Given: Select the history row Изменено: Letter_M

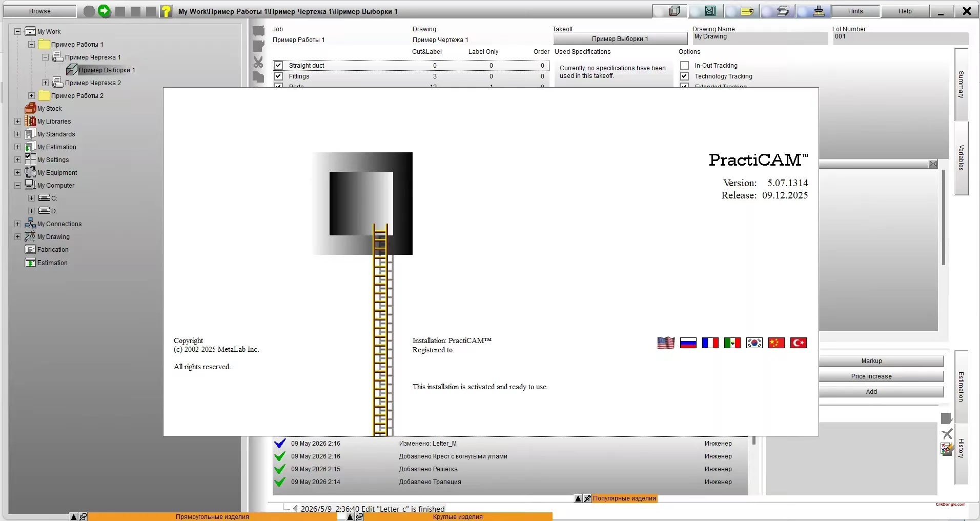Looking at the screenshot, I should pyautogui.click(x=510, y=444).
